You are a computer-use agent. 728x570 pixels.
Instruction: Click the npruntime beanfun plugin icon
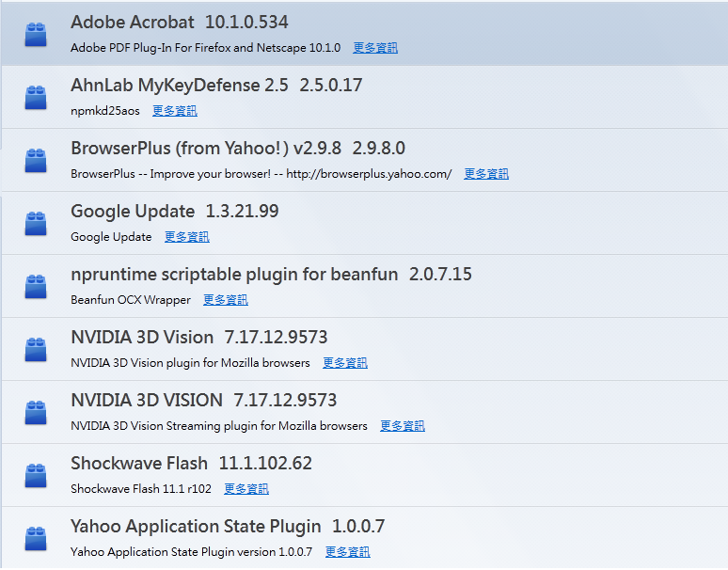(36, 286)
